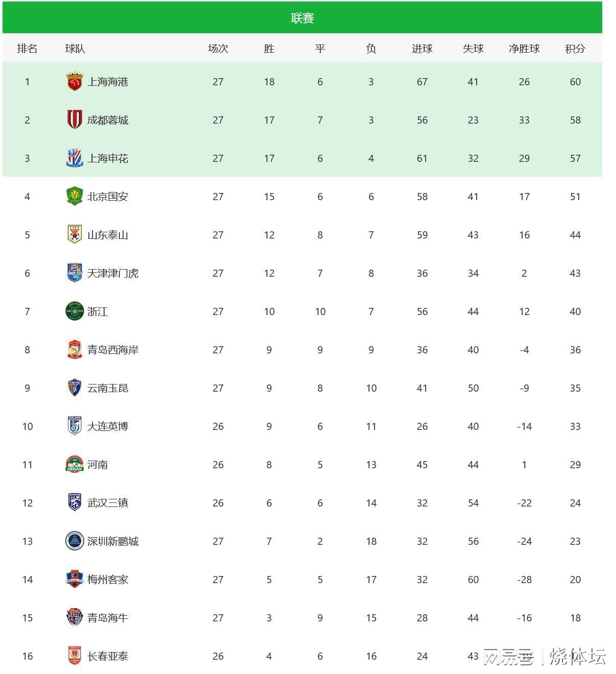Image resolution: width=616 pixels, height=674 pixels.
Task: Open the 河南 club logo
Action: [x=75, y=465]
